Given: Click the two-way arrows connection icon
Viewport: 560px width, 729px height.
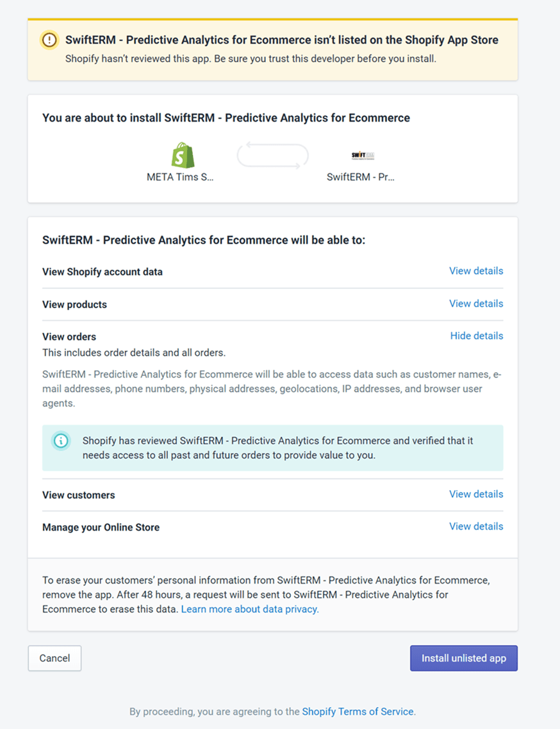Looking at the screenshot, I should click(x=272, y=155).
